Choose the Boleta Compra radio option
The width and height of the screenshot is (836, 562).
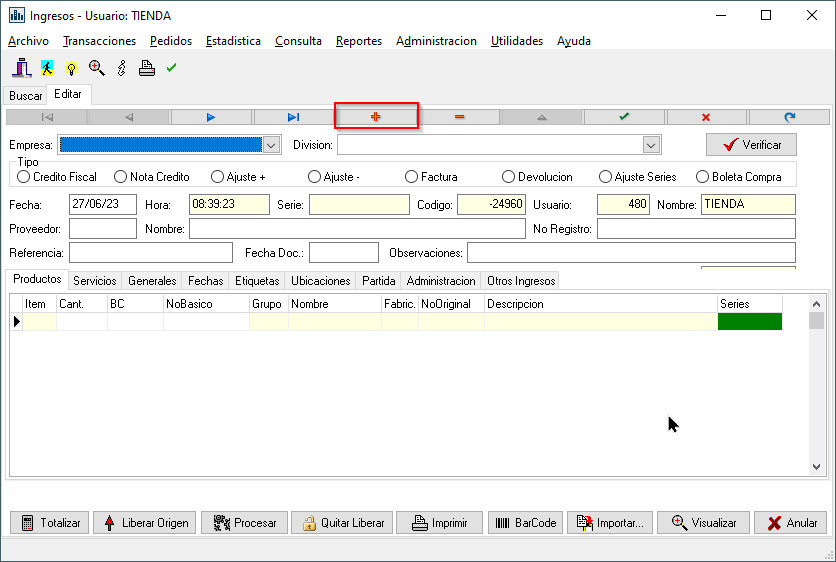(x=703, y=177)
